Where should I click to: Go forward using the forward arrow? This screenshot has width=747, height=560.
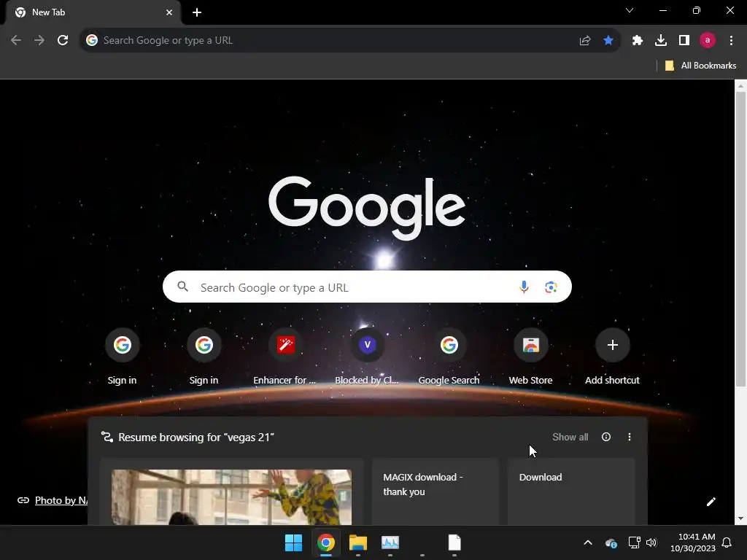[39, 41]
